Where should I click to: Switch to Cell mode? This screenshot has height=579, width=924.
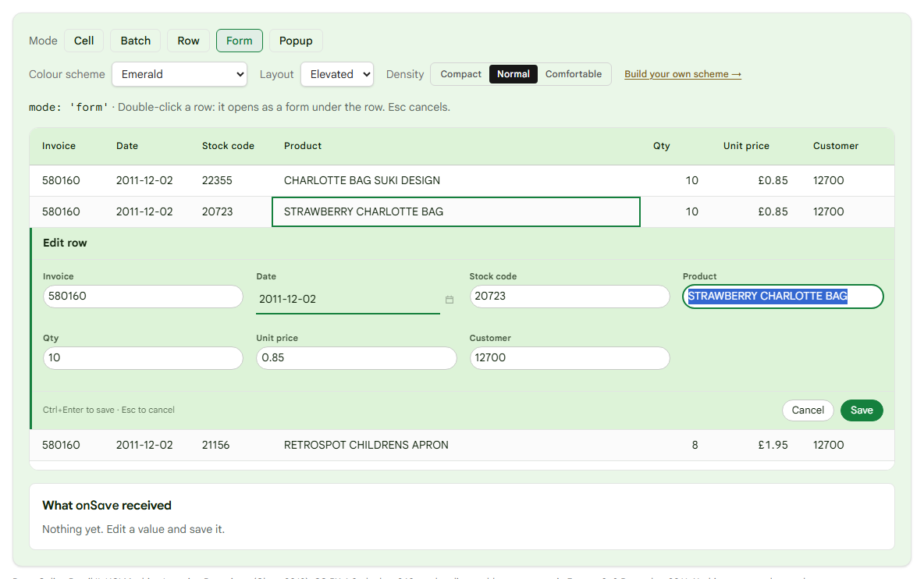click(84, 41)
